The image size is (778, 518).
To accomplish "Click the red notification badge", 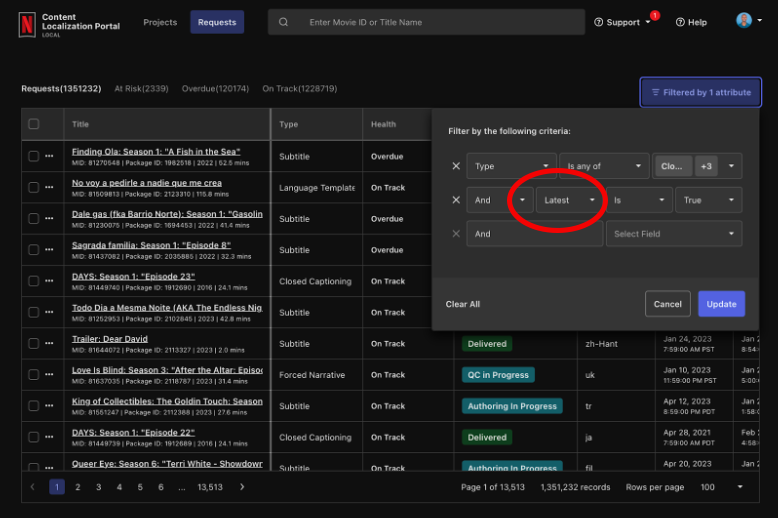I will click(x=655, y=15).
